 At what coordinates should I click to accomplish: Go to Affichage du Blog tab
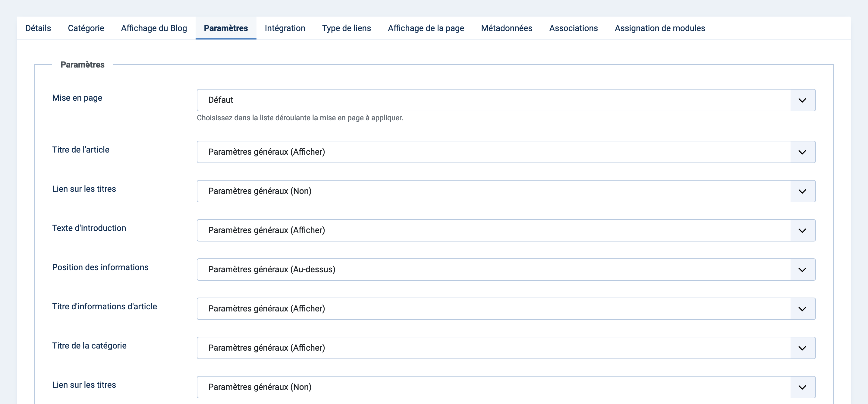[x=154, y=28]
